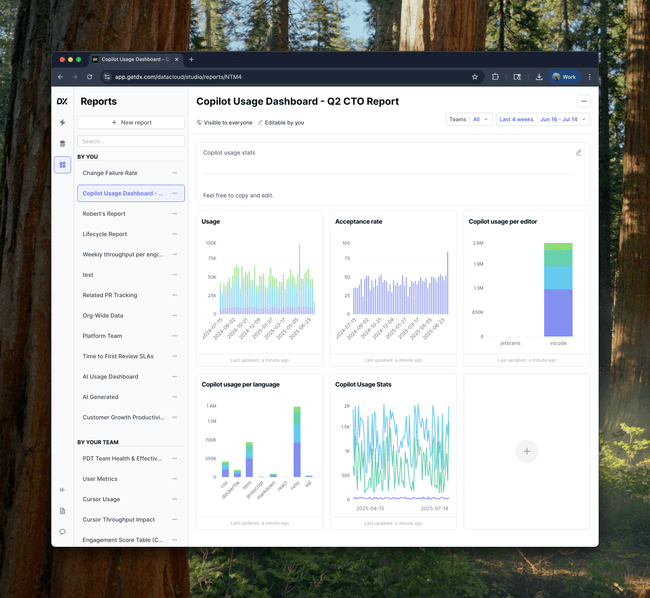
Task: Open options for Cursor Usage report
Action: click(175, 499)
